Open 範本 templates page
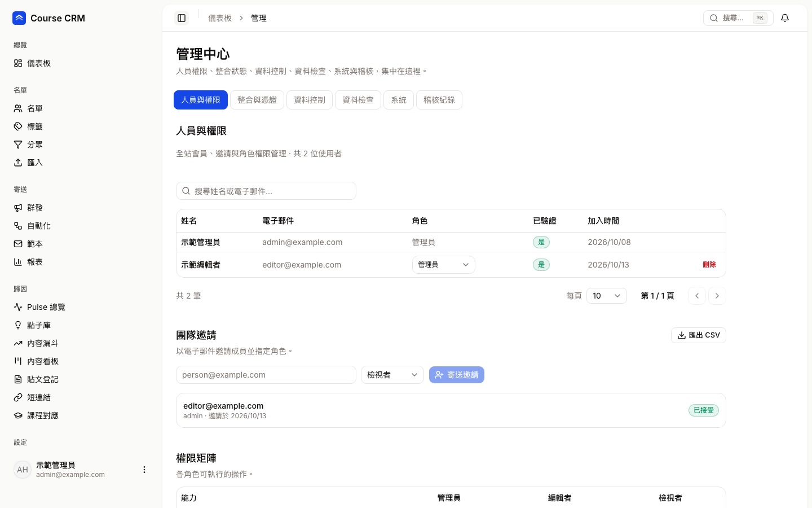The height and width of the screenshot is (508, 812). (x=81, y=244)
